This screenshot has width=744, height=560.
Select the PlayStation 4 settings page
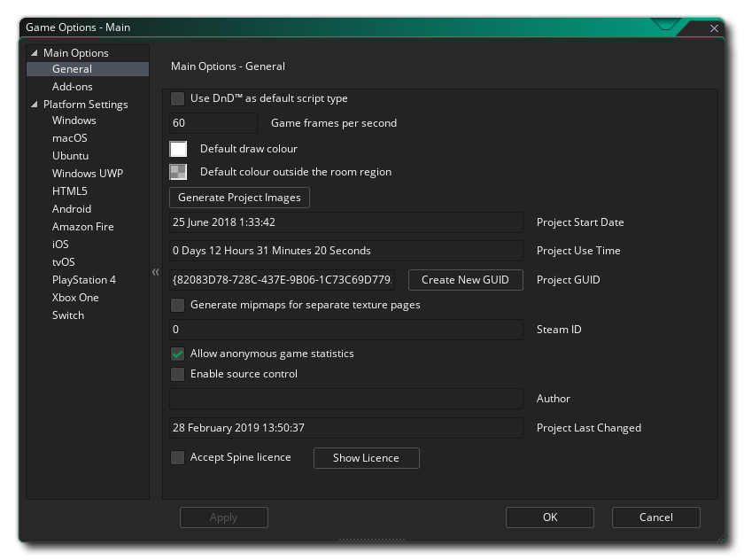coord(85,280)
